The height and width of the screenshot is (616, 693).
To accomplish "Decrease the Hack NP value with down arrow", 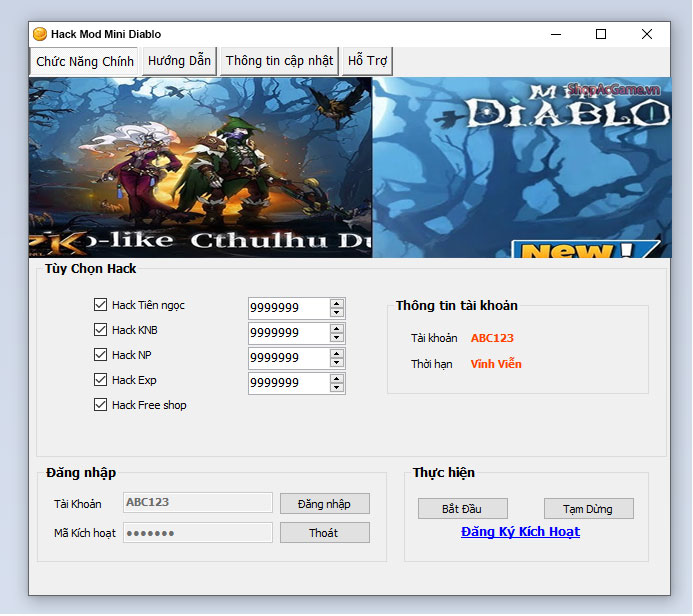I will (337, 362).
